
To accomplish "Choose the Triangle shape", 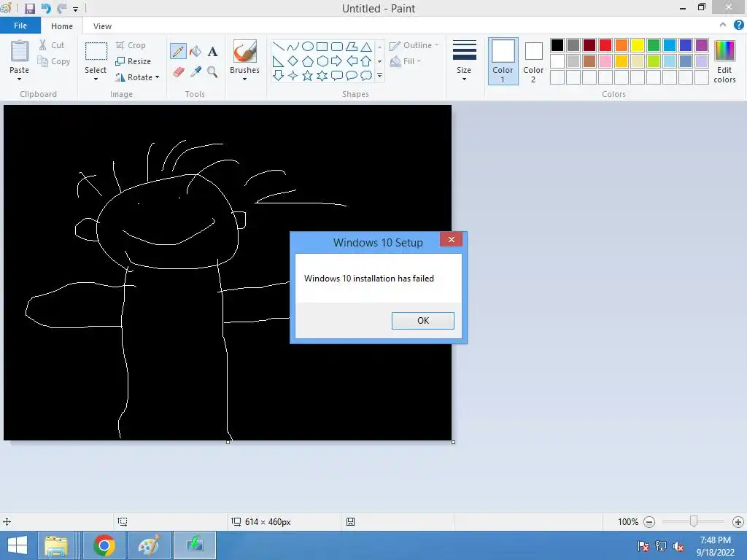I will 366,46.
